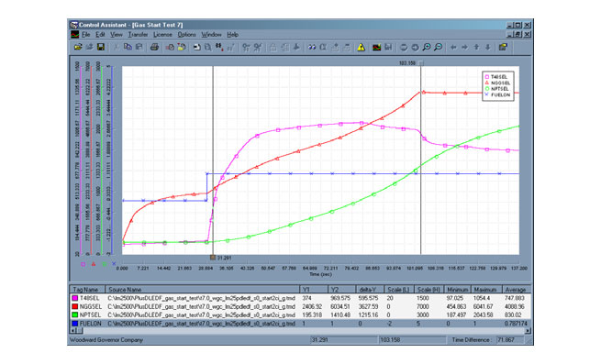Image resolution: width=601 pixels, height=364 pixels.
Task: Pan left with the left arrow icon
Action: tap(453, 47)
